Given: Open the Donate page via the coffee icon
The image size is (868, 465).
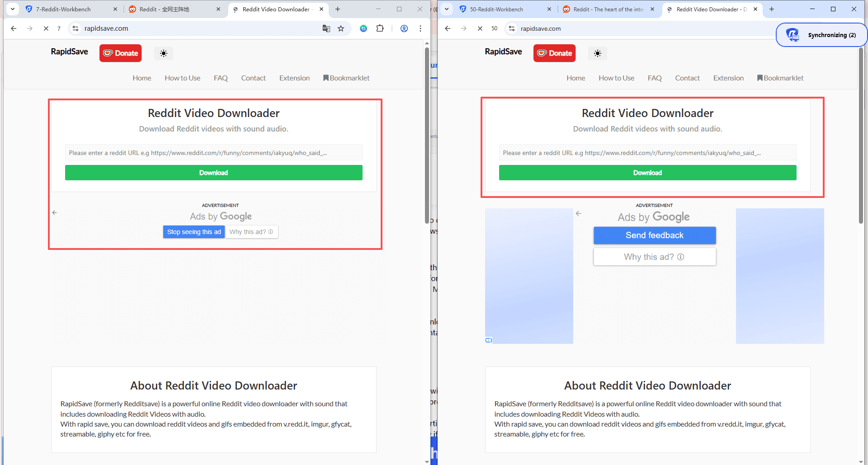Looking at the screenshot, I should (120, 53).
